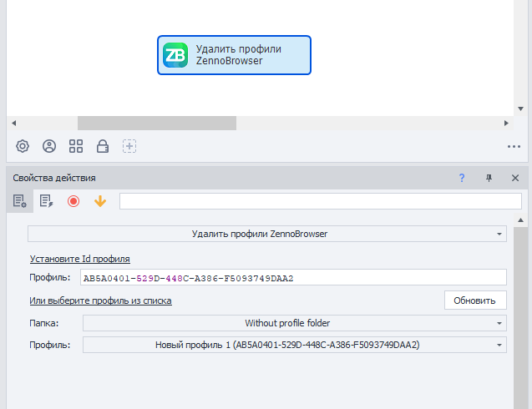Click the canvas scroll down arrow
Viewport: 532px width, 409px height.
click(520, 109)
